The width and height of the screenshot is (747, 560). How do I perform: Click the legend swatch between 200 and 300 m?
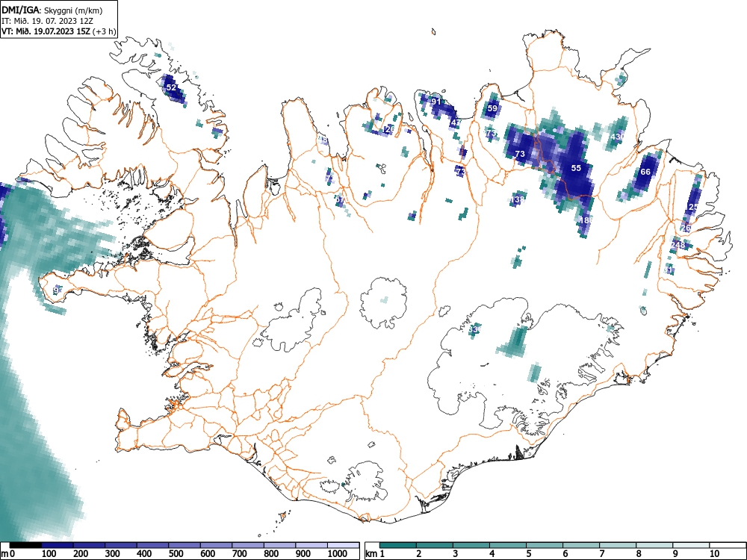[x=89, y=545]
